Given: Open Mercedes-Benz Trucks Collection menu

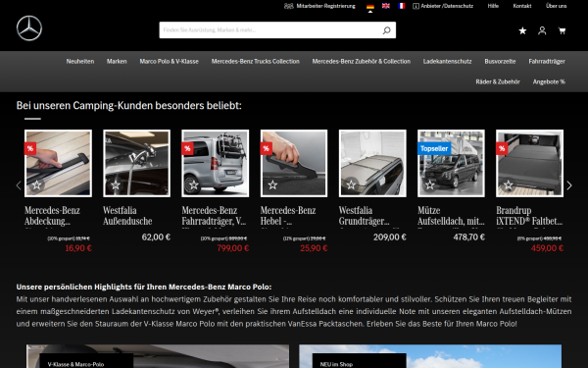Looking at the screenshot, I should point(256,61).
